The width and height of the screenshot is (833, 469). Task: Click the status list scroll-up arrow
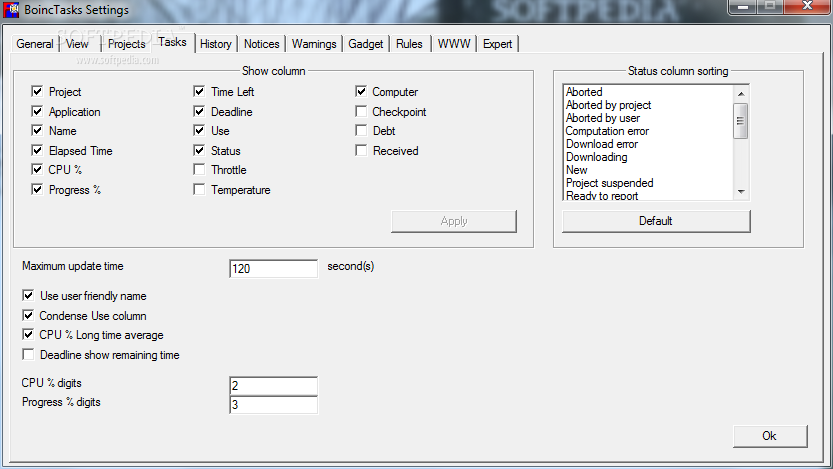[741, 93]
